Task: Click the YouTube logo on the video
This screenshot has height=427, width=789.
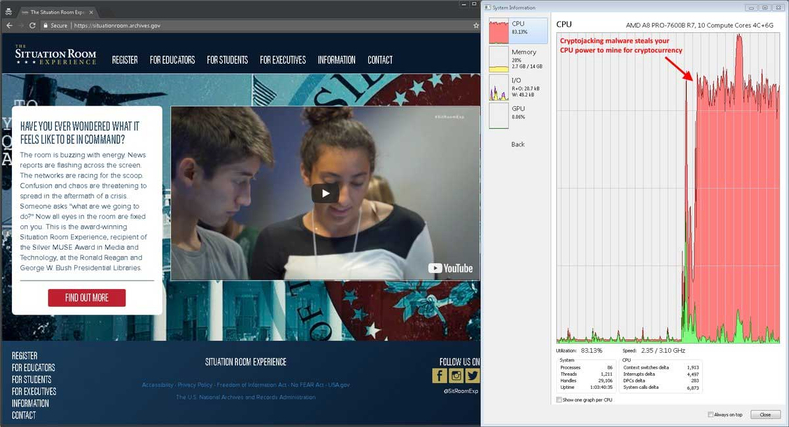Action: [450, 268]
